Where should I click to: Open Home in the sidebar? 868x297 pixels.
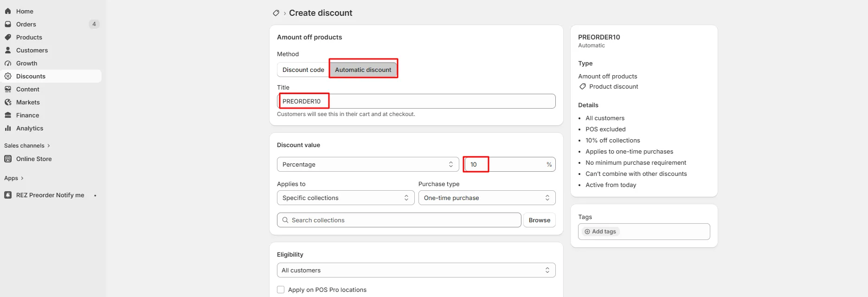point(51,11)
